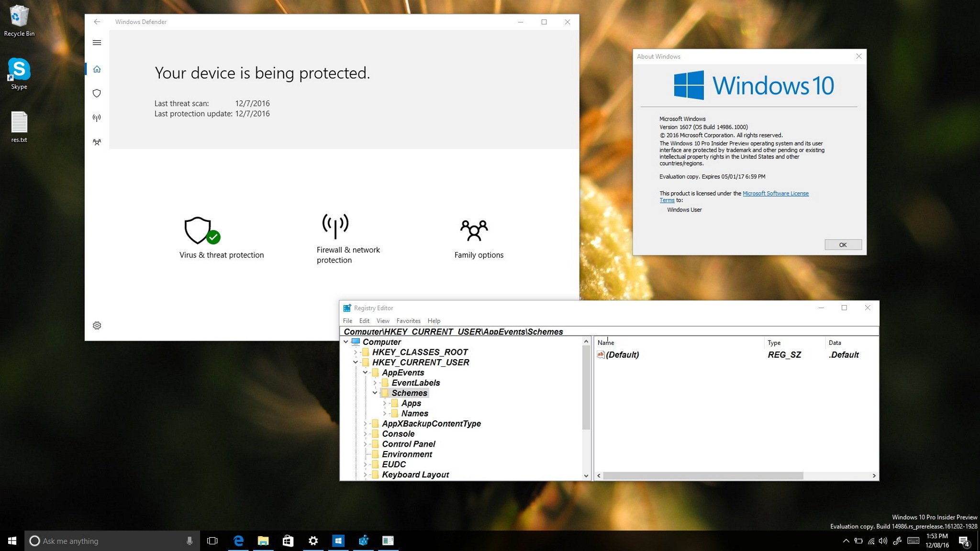Expand the Schemes folder in registry

374,393
